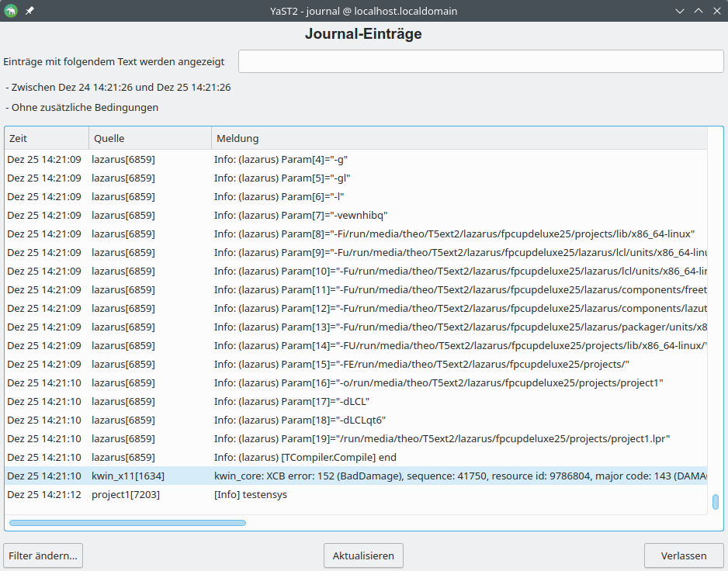Sort entries by the Meldung column header
Screen dimensions: 728x571
pyautogui.click(x=458, y=138)
